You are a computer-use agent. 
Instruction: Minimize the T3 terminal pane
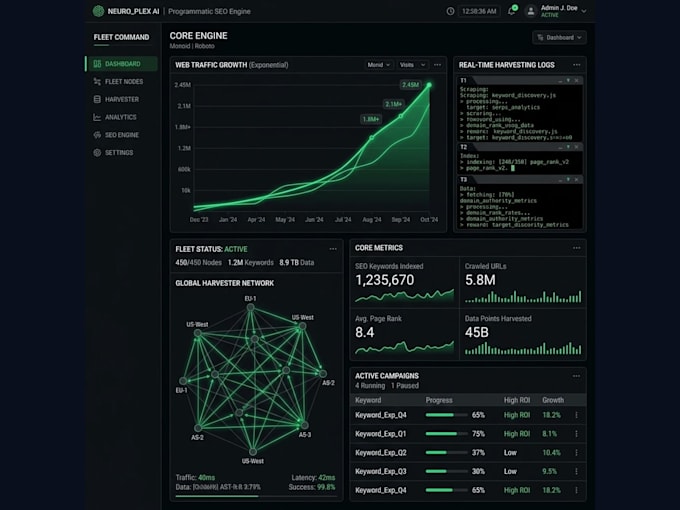pyautogui.click(x=560, y=180)
